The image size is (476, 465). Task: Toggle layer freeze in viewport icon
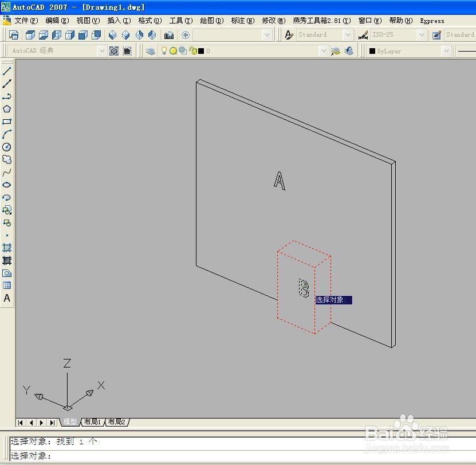pyautogui.click(x=183, y=50)
